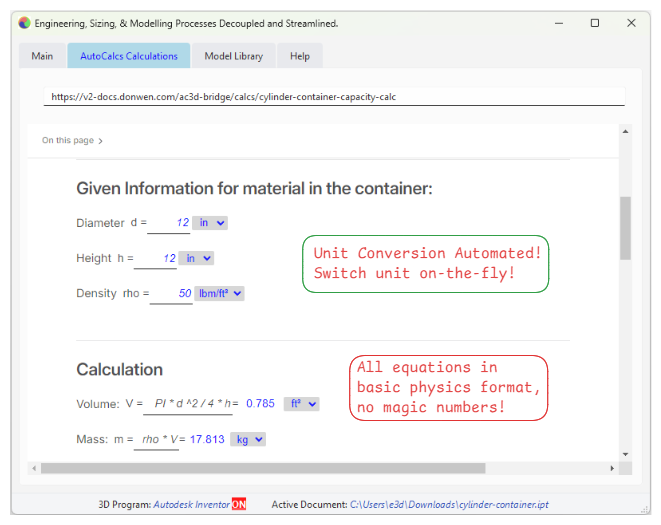Close the application window
The height and width of the screenshot is (525, 661).
[631, 23]
